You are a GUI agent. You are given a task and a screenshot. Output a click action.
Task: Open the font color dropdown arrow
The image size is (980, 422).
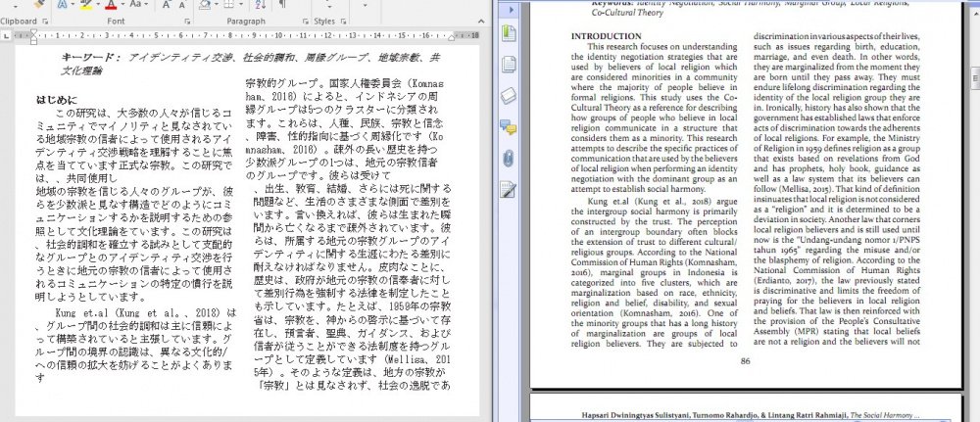coord(122,4)
